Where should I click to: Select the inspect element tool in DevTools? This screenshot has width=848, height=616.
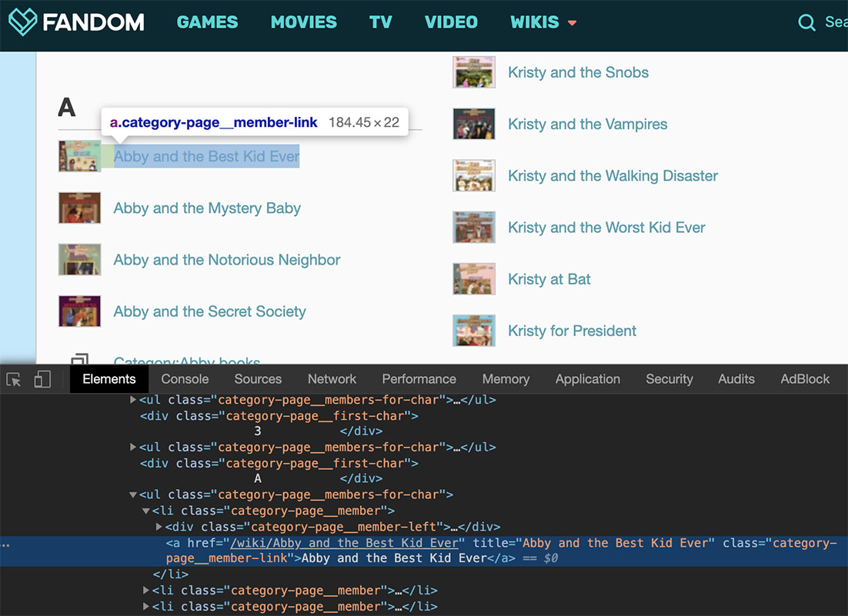(x=13, y=379)
